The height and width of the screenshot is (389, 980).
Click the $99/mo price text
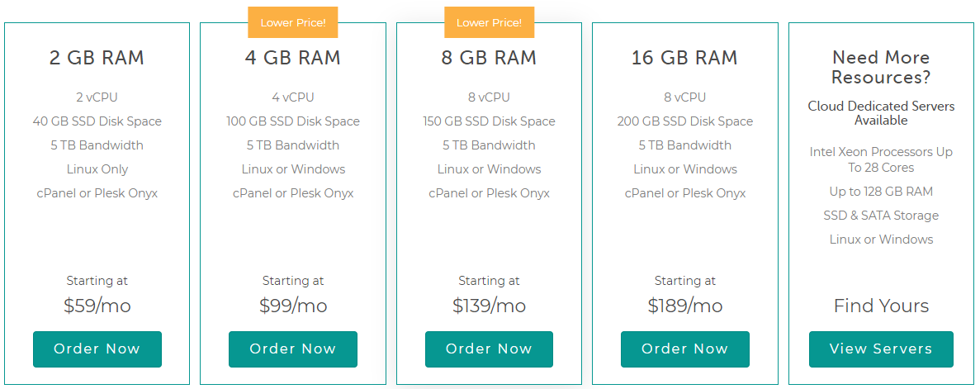click(x=292, y=306)
